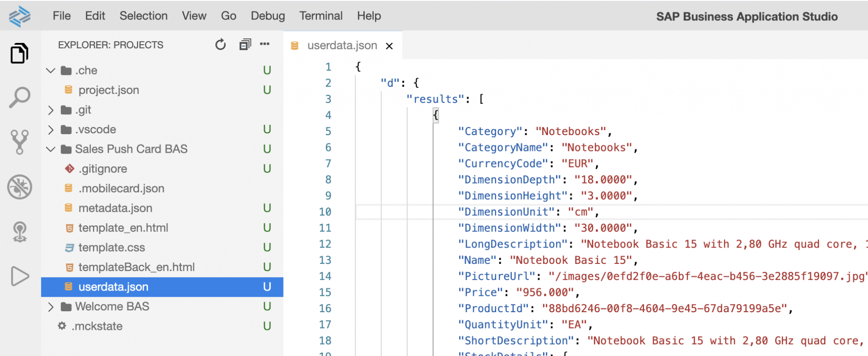Click the EXPLORER: PROJECTS panel title
The height and width of the screenshot is (356, 868).
click(111, 45)
